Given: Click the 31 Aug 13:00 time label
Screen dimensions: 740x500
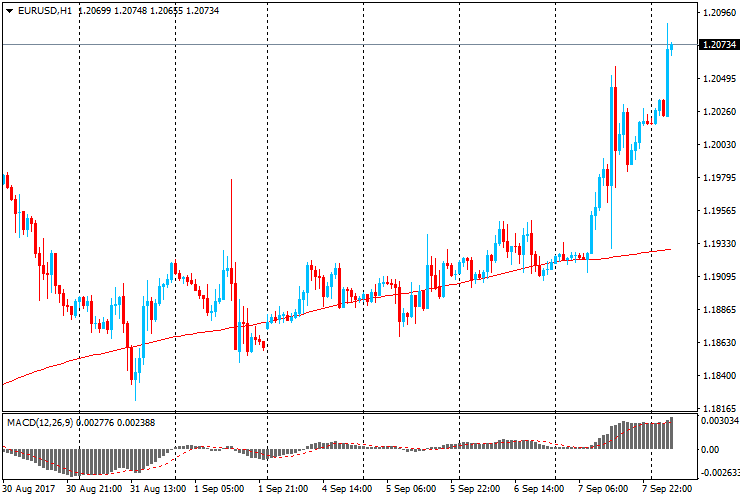Looking at the screenshot, I should (x=158, y=489).
